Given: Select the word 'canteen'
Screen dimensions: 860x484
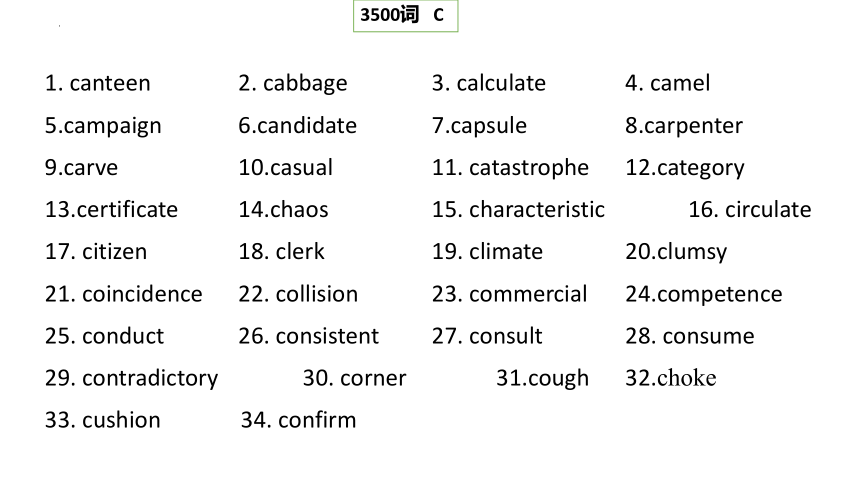Looking at the screenshot, I should pos(110,83).
